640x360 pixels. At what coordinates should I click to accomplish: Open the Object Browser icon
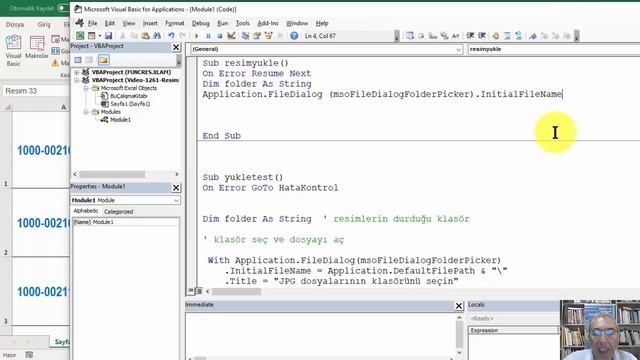pos(268,36)
